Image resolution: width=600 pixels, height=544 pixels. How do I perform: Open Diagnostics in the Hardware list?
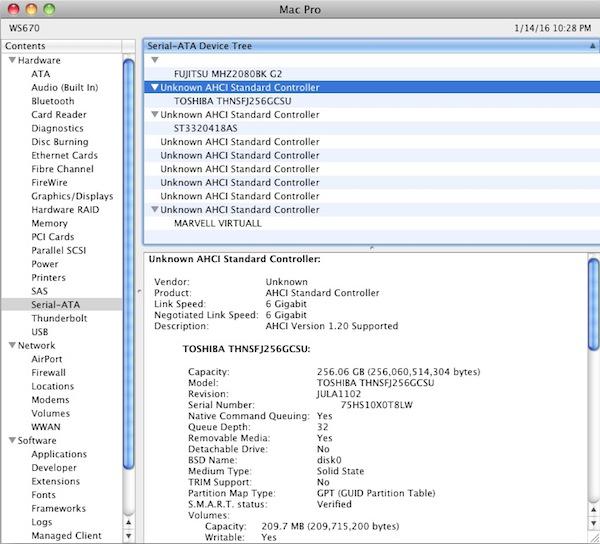pos(57,128)
